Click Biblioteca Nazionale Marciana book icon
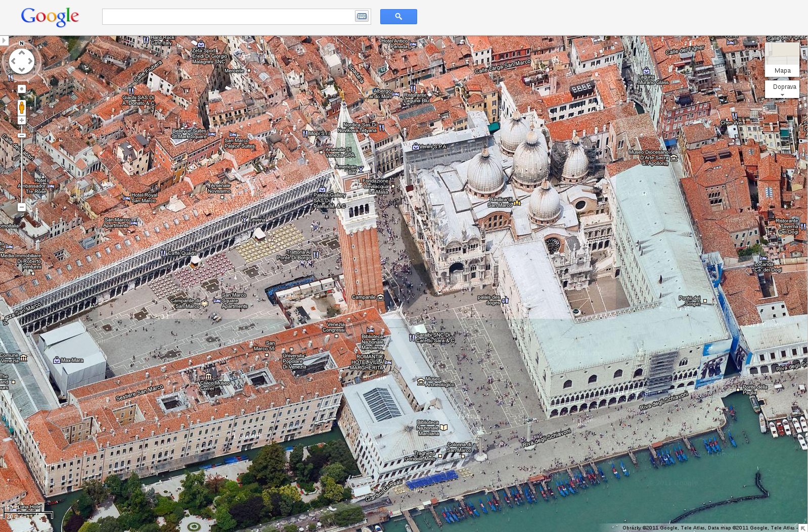This screenshot has height=532, width=808. pyautogui.click(x=444, y=427)
